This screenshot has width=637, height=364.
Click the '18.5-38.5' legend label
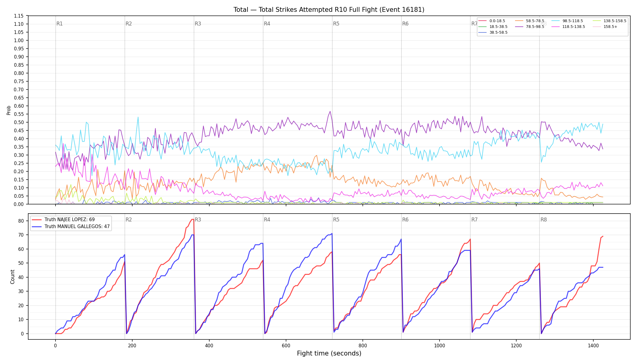498,27
